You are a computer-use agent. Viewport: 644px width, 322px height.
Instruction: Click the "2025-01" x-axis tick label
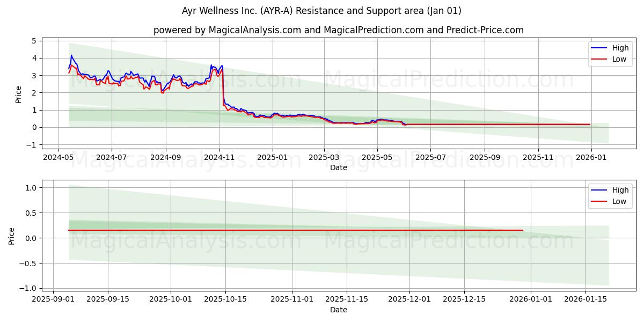(x=272, y=157)
